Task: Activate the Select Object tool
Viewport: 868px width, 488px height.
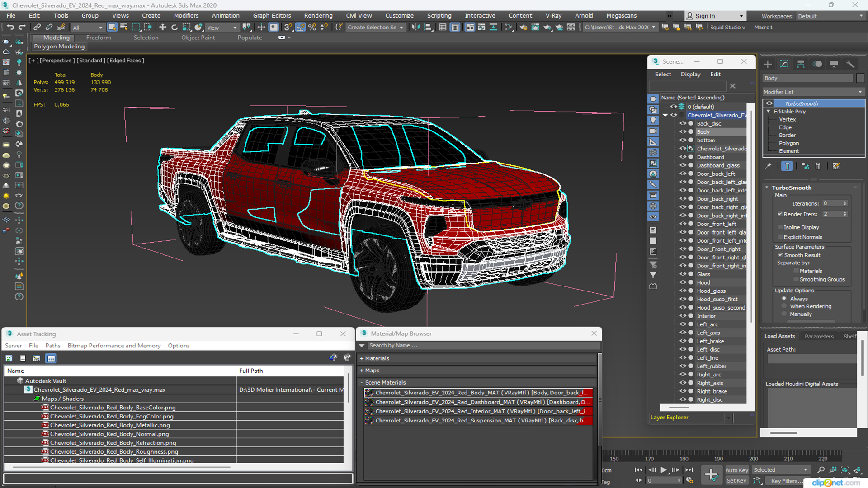Action: tap(112, 27)
